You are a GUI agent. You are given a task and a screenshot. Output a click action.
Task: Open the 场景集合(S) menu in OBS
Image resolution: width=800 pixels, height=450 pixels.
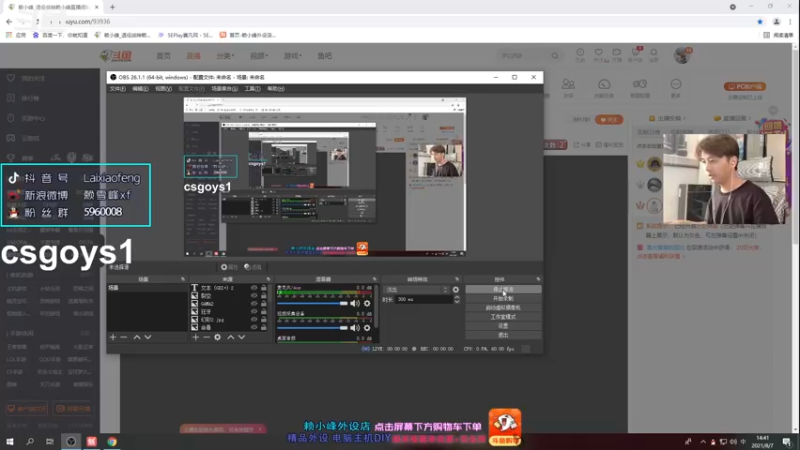[224, 89]
